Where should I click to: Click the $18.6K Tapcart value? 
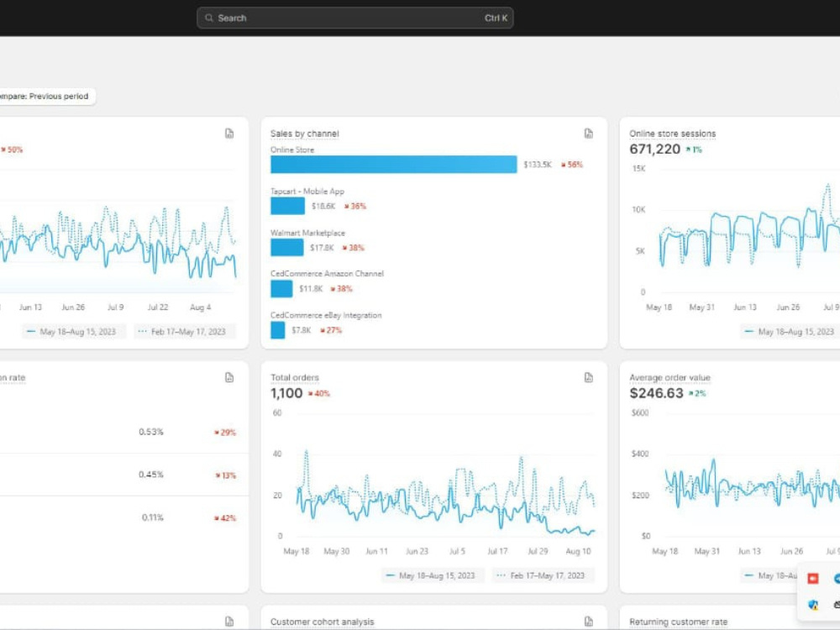pos(323,206)
